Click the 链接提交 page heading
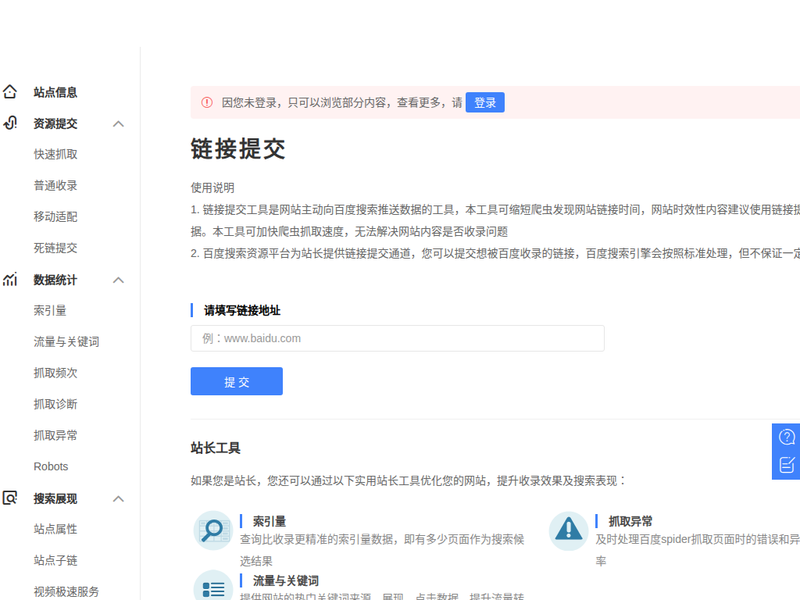This screenshot has height=600, width=800. (x=238, y=148)
